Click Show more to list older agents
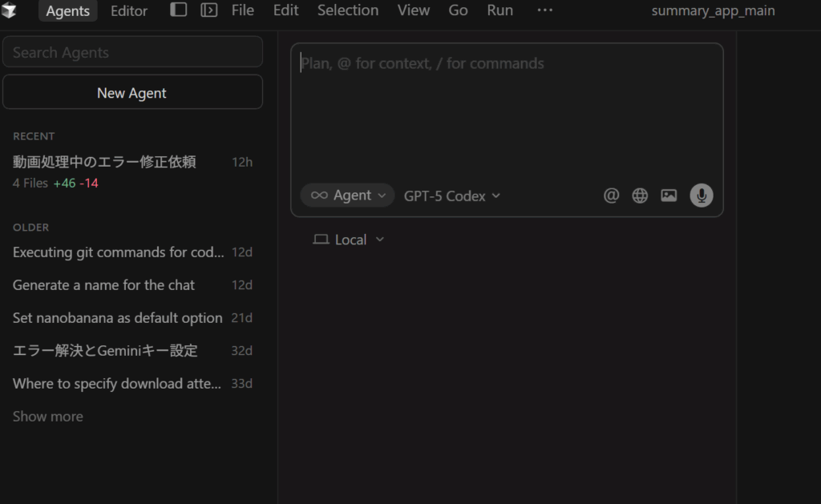Viewport: 821px width, 504px height. pyautogui.click(x=48, y=417)
